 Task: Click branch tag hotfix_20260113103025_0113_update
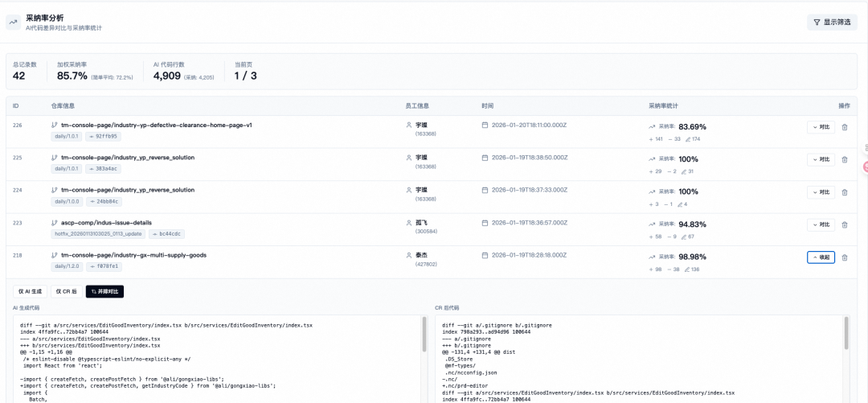click(x=99, y=234)
